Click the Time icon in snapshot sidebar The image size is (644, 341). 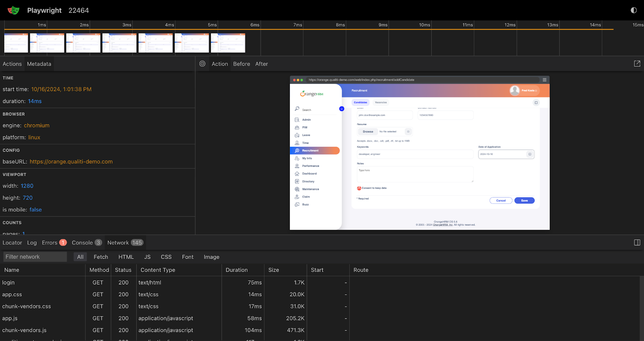[x=297, y=143]
